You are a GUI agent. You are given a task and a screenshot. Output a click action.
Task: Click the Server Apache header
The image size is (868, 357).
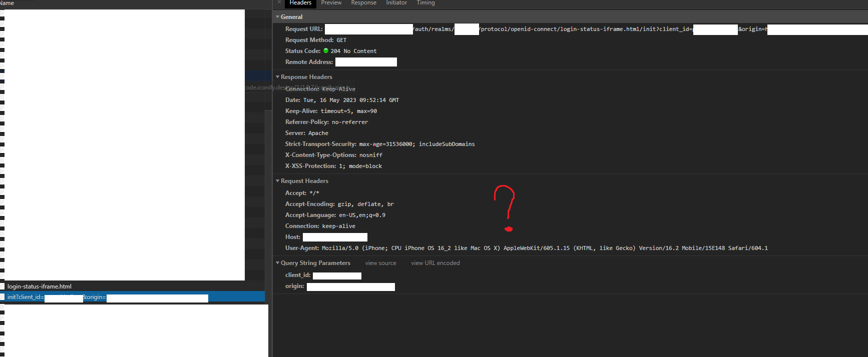coord(307,133)
